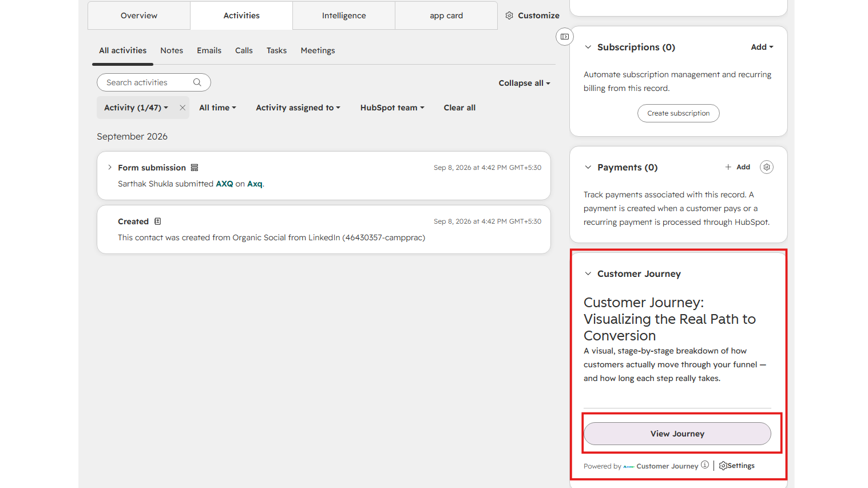
Task: Click the sidebar collapse panel icon
Action: 565,37
